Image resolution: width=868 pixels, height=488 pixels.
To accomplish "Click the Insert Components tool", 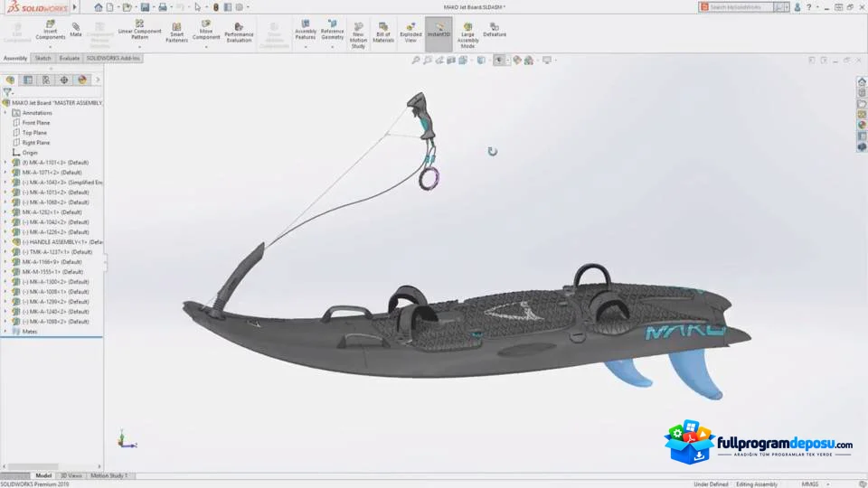I will (x=51, y=30).
